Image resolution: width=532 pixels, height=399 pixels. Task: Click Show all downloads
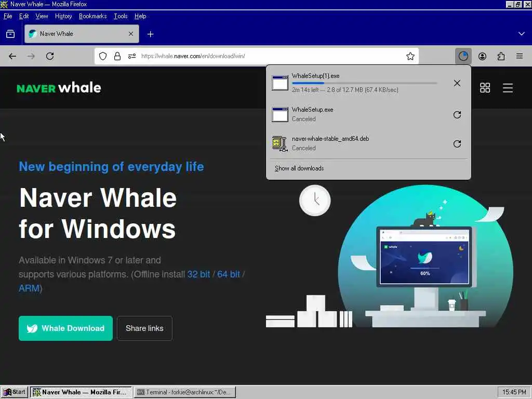[299, 168]
